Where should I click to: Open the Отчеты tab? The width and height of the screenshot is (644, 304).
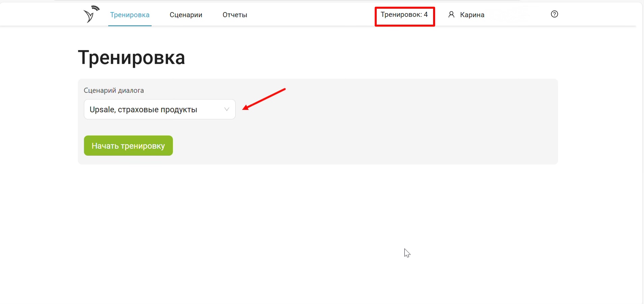[x=235, y=15]
